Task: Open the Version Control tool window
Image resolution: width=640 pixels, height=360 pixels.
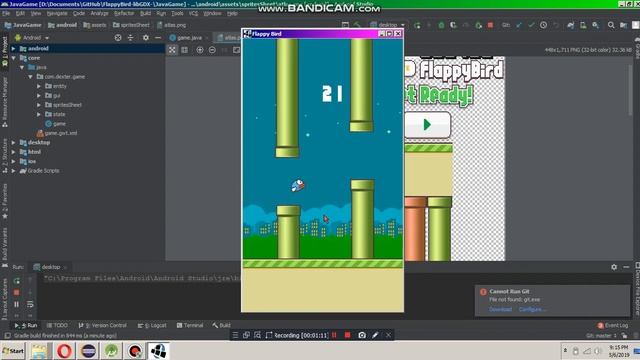Action: click(x=102, y=325)
